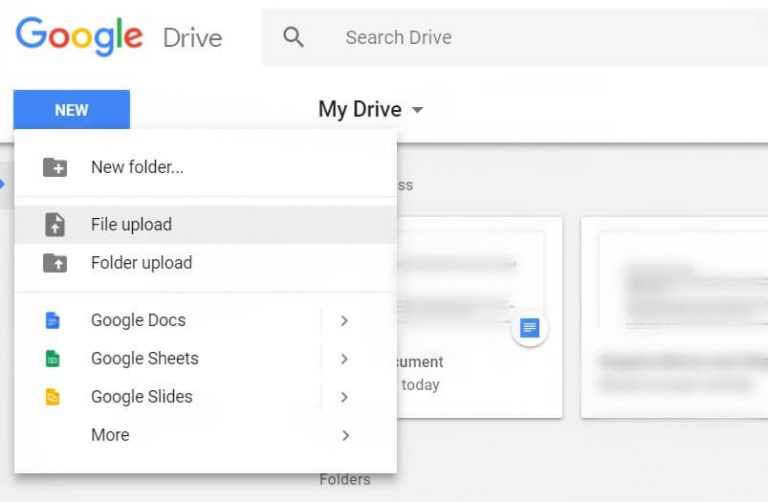Click the Folder upload icon
This screenshot has height=502, width=768.
click(x=55, y=263)
